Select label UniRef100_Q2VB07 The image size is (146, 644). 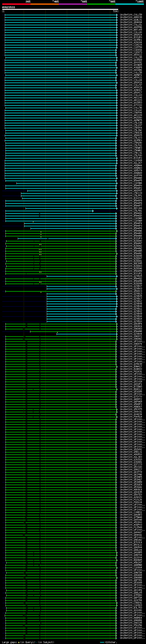click(131, 286)
